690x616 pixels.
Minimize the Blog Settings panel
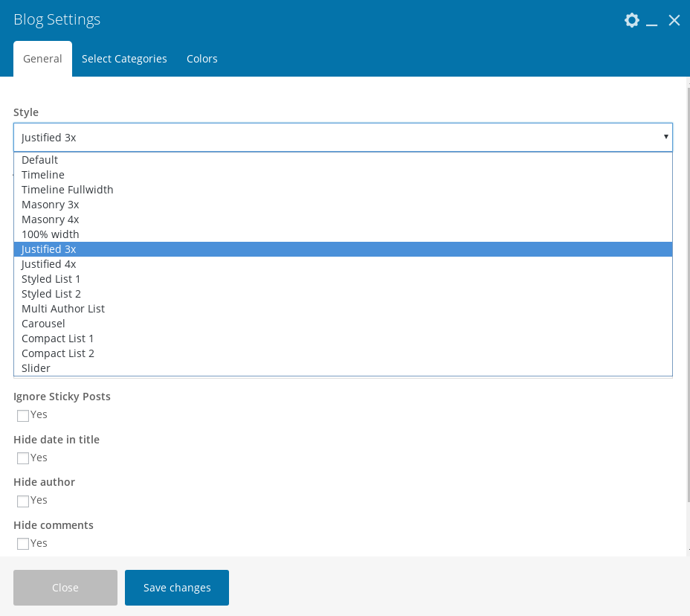(x=652, y=21)
